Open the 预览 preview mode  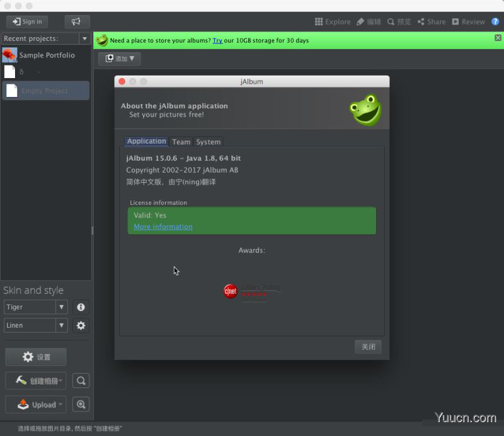coord(399,21)
